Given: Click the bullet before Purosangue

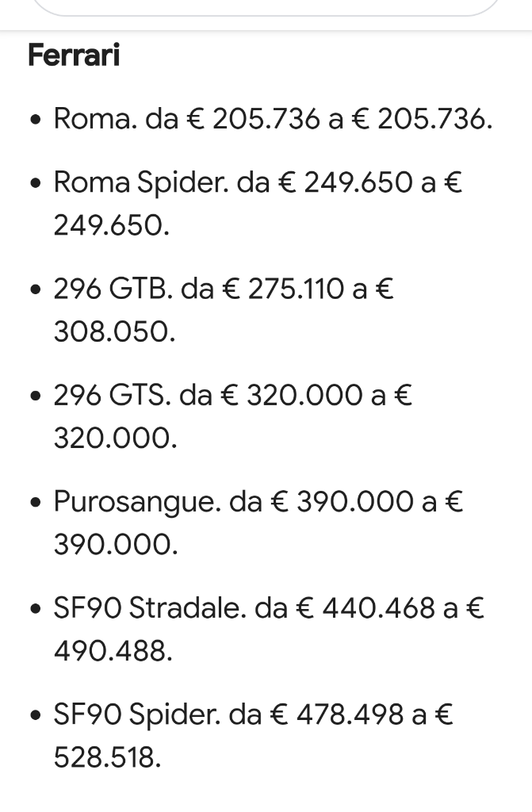Looking at the screenshot, I should [x=35, y=503].
